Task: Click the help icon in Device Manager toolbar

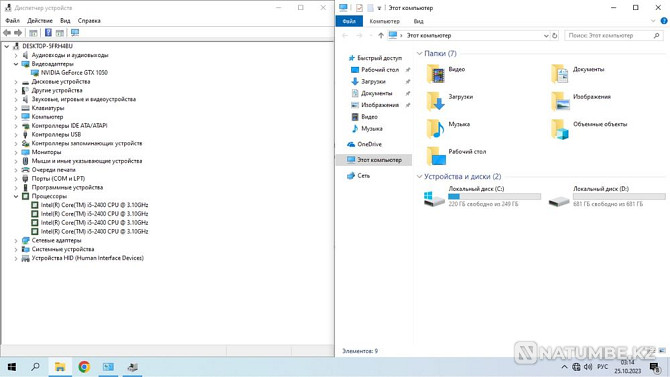Action: 48,33
